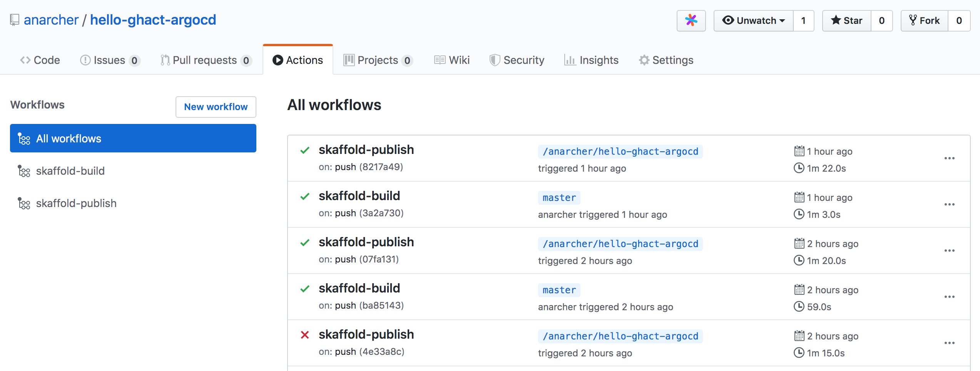This screenshot has width=980, height=371.
Task: Click the stargazers count 0
Action: 882,20
